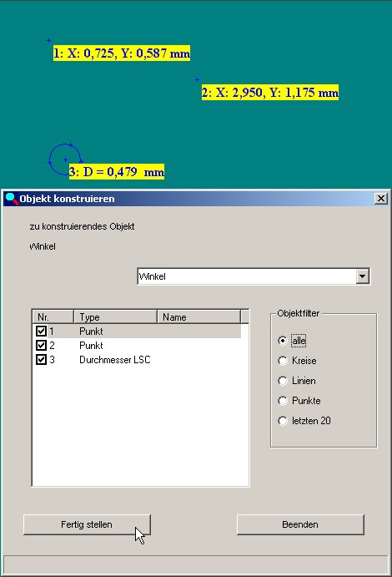
Task: Uncheck the checkbox for object 1
Action: click(x=41, y=332)
